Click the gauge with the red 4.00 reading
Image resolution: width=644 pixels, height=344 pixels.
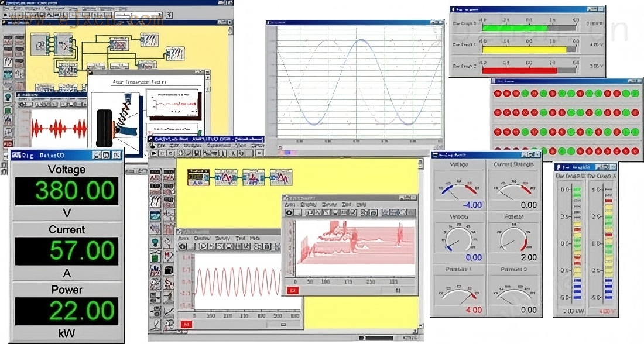[x=459, y=290]
